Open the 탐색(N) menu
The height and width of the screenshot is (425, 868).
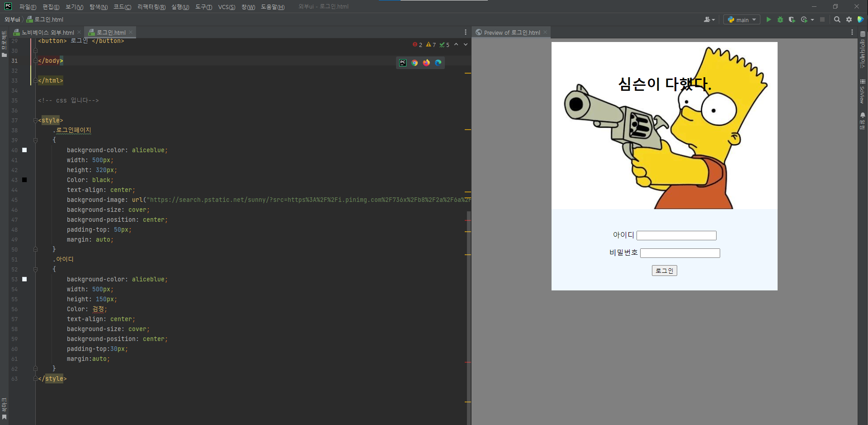pos(99,7)
